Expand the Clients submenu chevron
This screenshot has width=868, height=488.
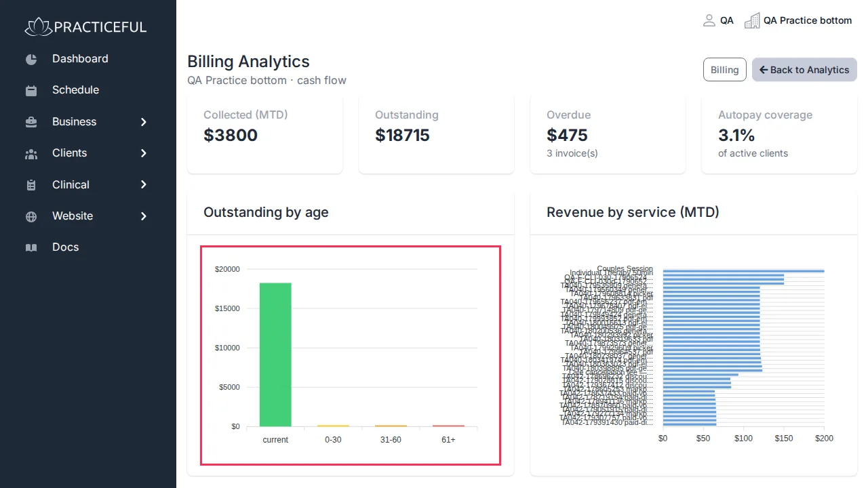click(x=144, y=153)
